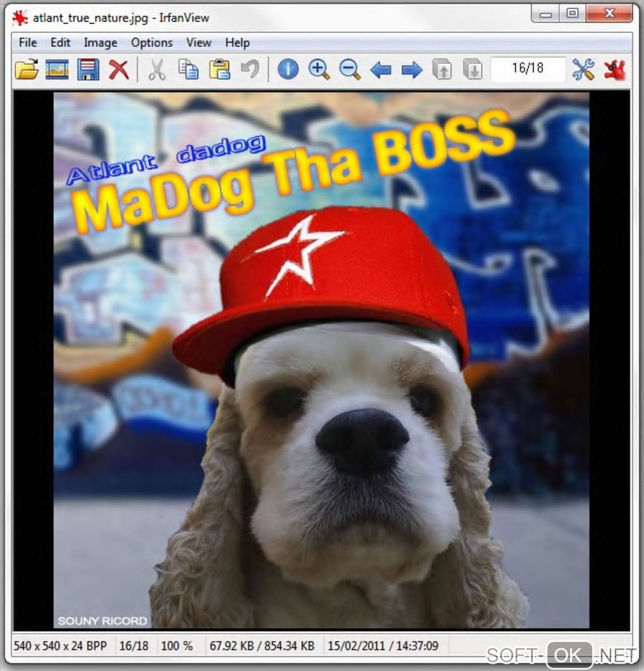Open the View menu
The image size is (644, 671).
[199, 43]
